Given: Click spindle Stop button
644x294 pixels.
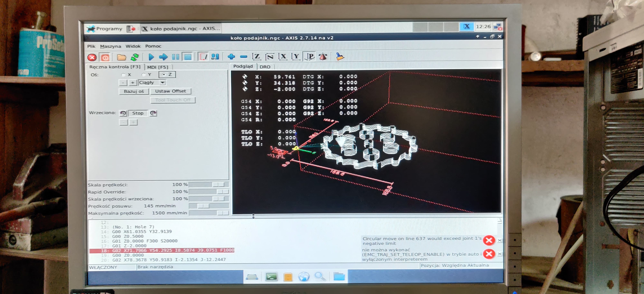Looking at the screenshot, I should 138,113.
